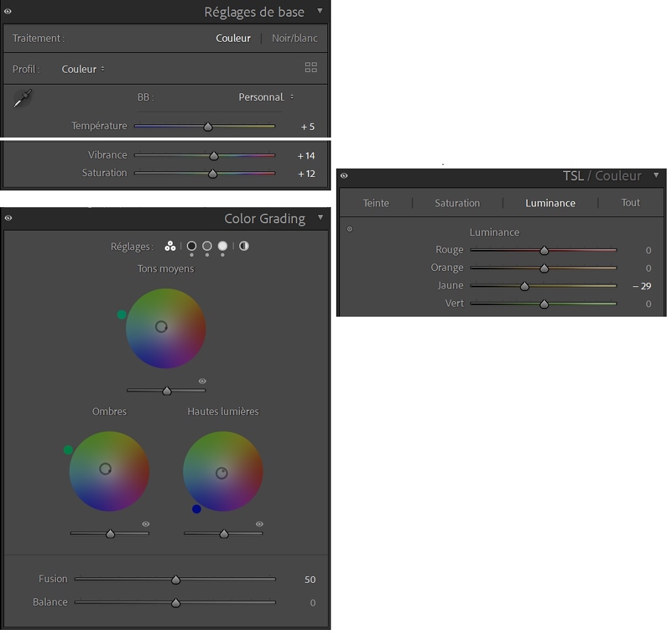Click the Balance slider handle

coord(175,603)
